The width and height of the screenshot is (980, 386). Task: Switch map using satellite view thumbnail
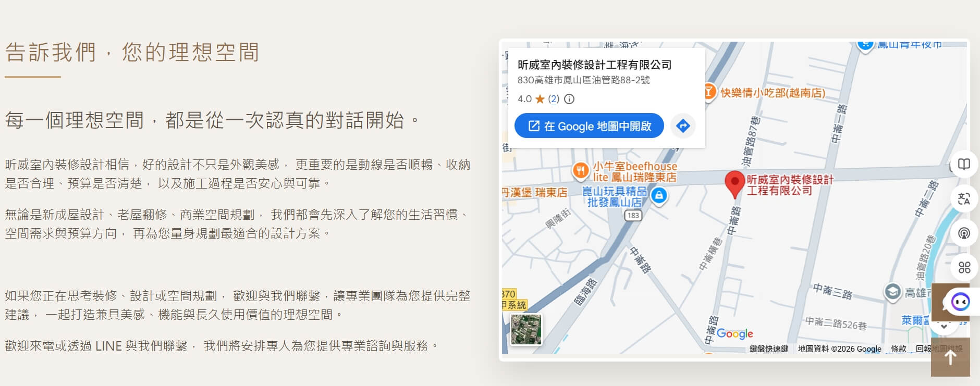click(526, 329)
